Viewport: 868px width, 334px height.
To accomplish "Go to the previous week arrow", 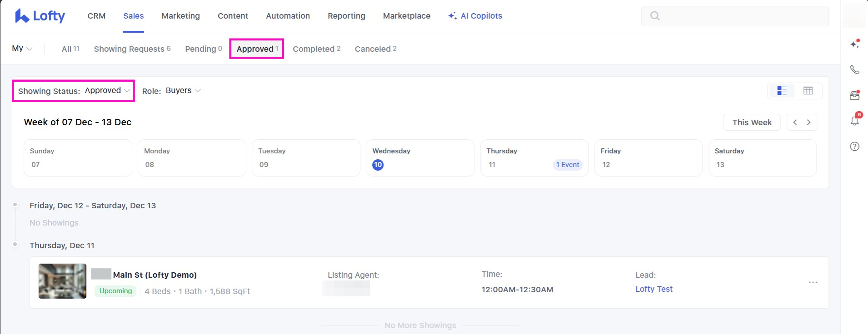I will click(795, 122).
